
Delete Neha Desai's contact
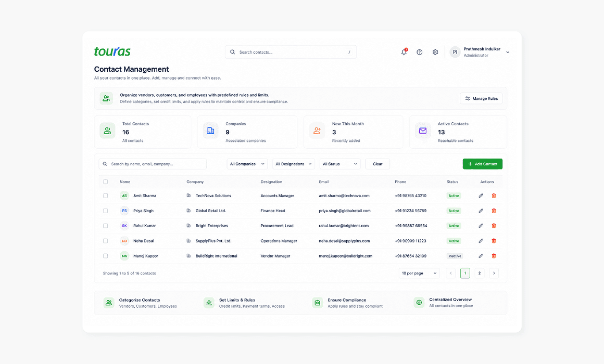pos(494,240)
